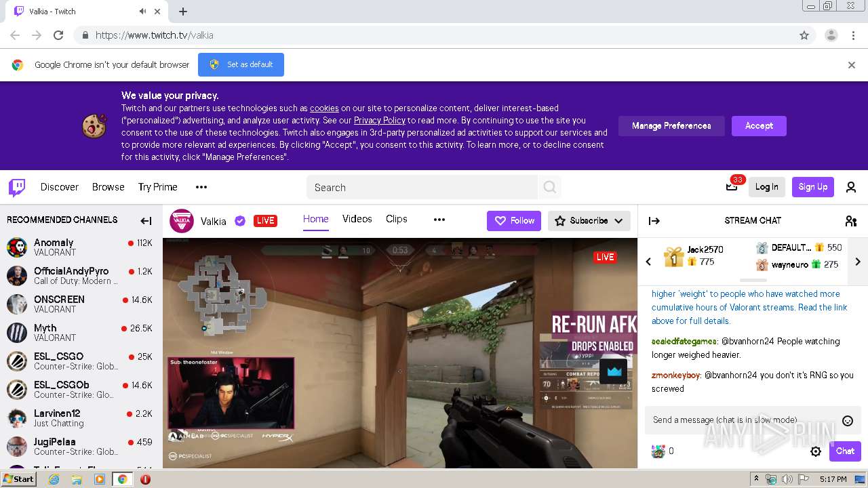The width and height of the screenshot is (868, 488).
Task: Open Valkia channel avatar
Action: tap(182, 220)
